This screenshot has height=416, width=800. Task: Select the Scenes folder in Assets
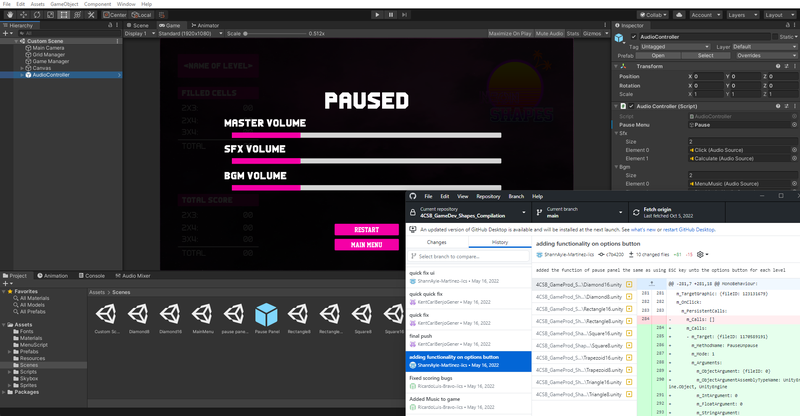pyautogui.click(x=29, y=366)
